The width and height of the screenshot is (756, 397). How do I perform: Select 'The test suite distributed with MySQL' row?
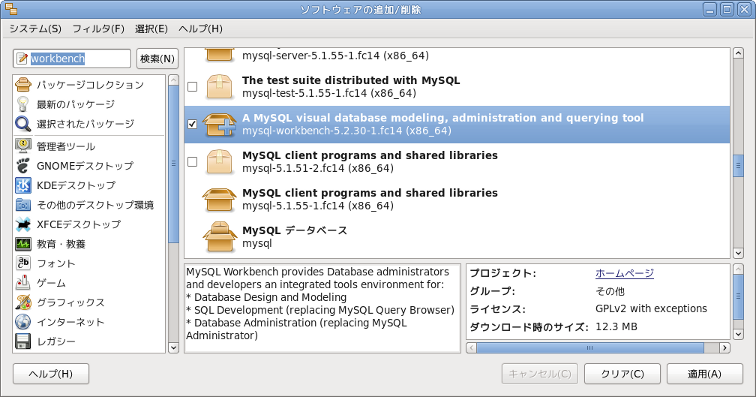point(457,87)
